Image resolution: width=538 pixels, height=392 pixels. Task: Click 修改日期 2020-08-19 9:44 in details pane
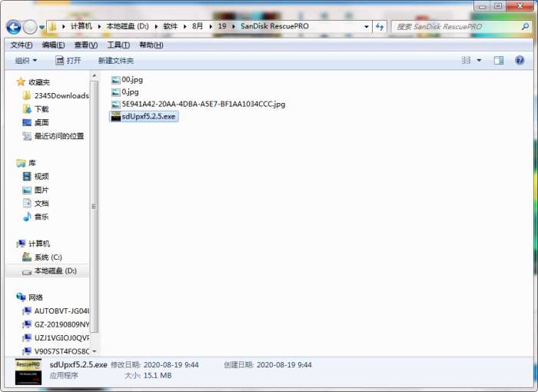pyautogui.click(x=154, y=364)
